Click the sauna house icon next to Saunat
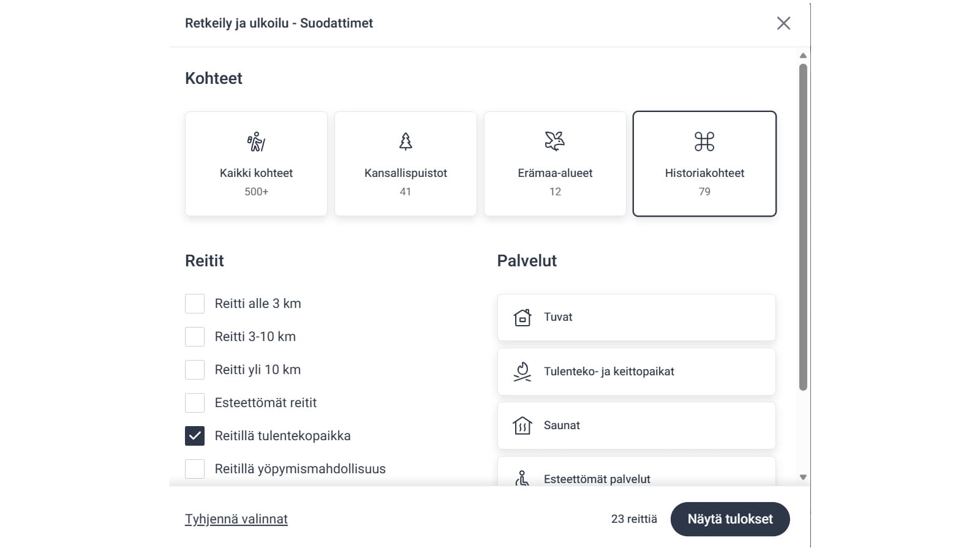This screenshot has height=551, width=980. click(x=522, y=425)
